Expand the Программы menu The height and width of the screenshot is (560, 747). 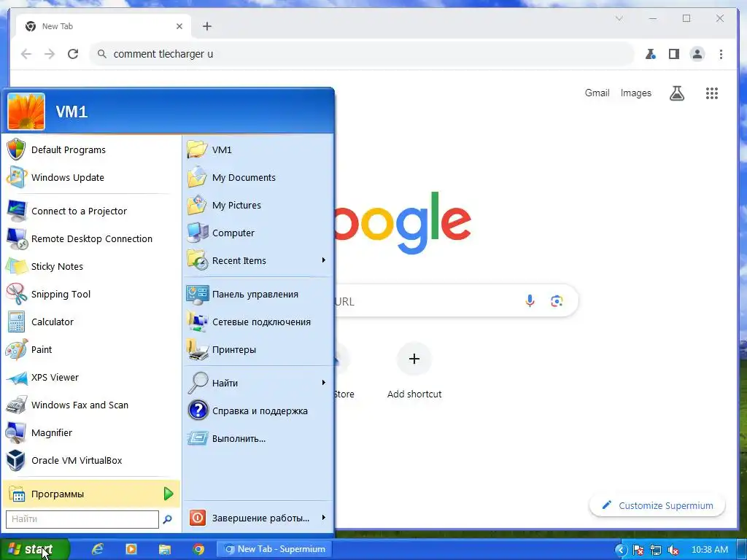pos(90,494)
